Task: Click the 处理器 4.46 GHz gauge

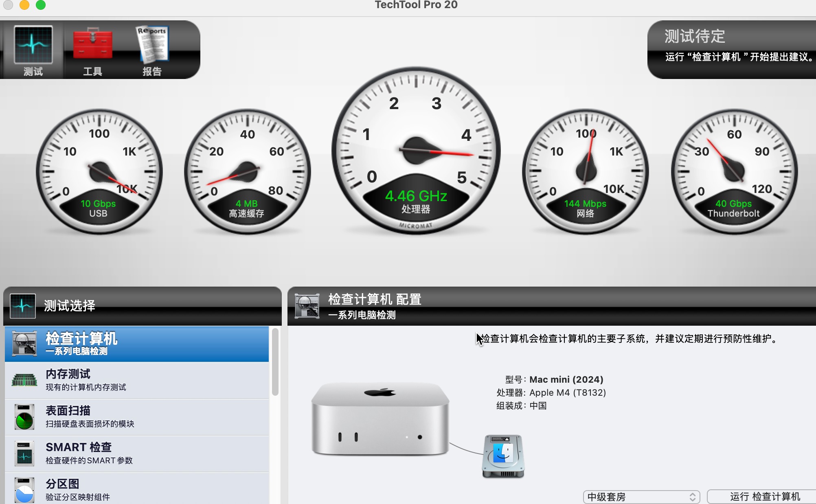Action: (416, 151)
